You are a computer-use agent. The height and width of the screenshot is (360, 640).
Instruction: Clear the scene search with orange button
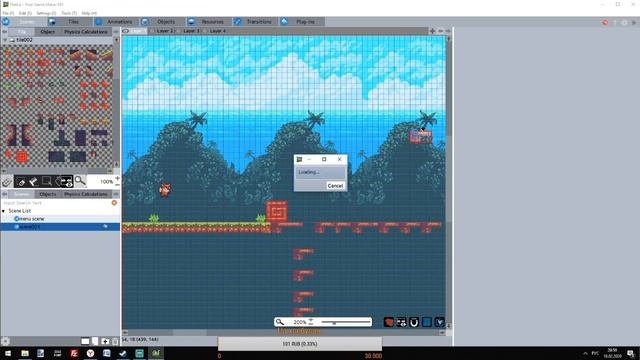(114, 203)
